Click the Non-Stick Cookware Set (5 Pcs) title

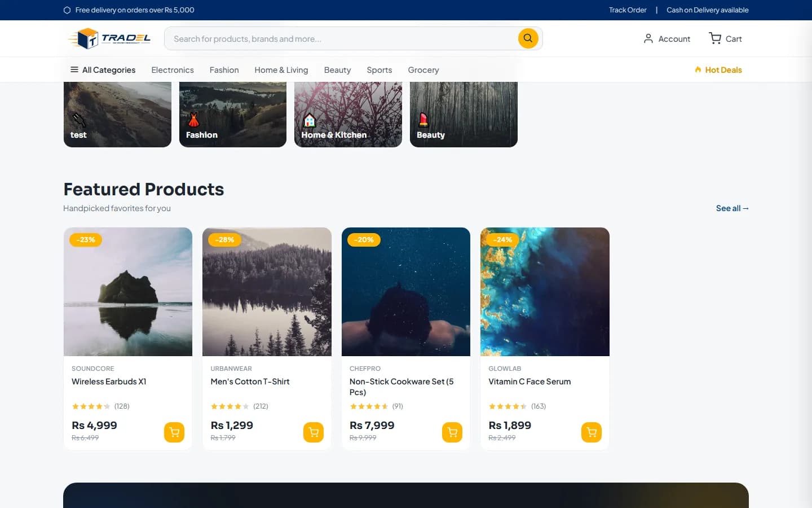coord(401,387)
